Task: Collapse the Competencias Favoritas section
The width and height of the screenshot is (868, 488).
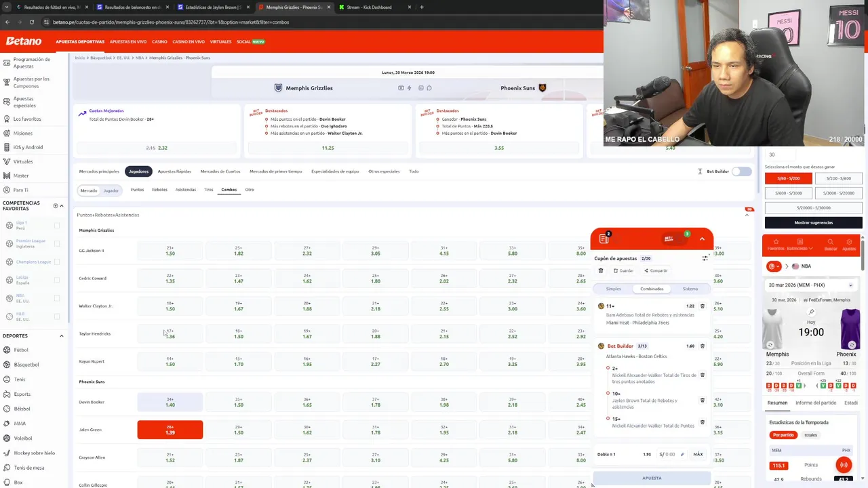Action: [62, 205]
